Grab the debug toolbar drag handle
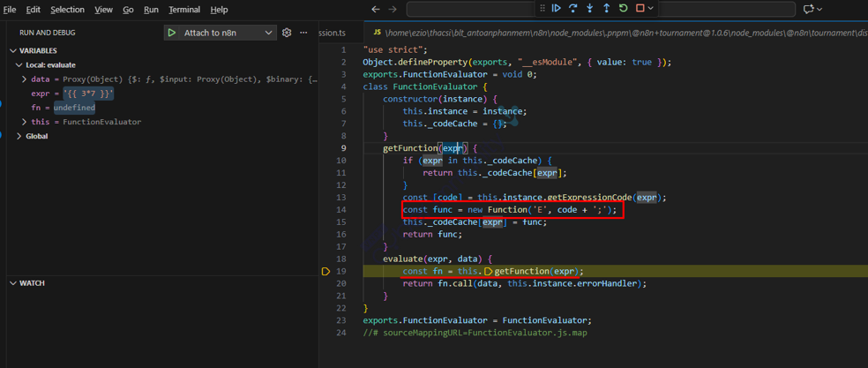Screen dimensions: 868x368 (542, 8)
